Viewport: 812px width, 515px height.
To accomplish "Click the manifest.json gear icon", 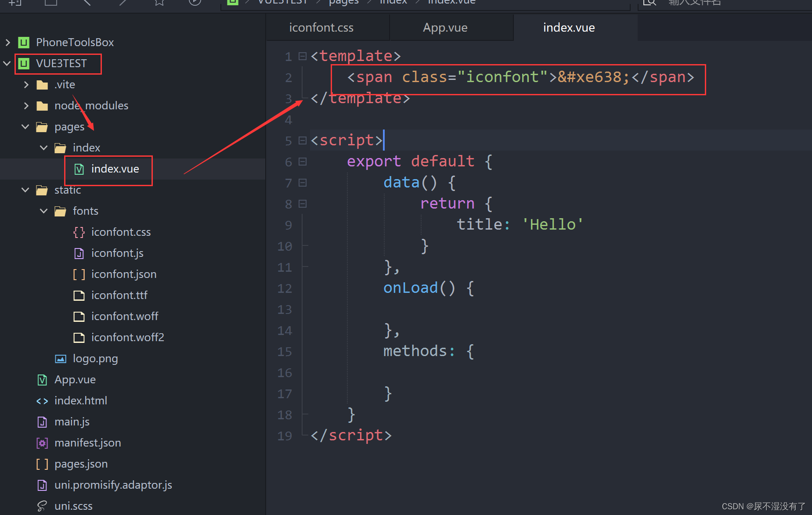I will [42, 443].
